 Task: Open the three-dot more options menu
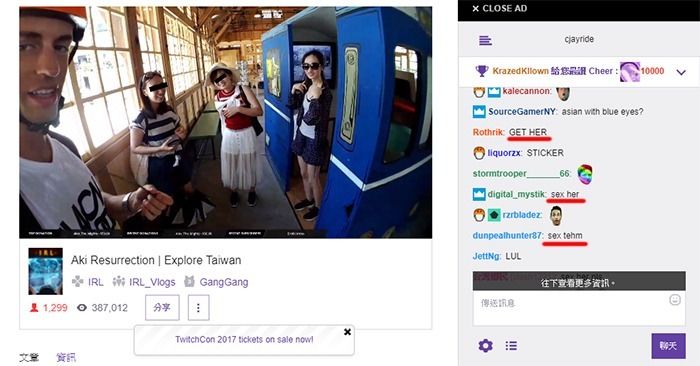[198, 308]
